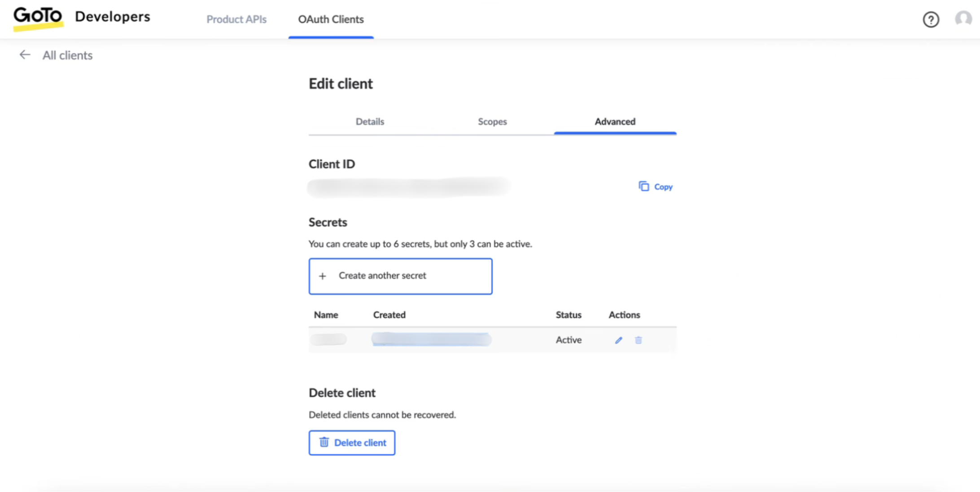Click the Delete client button

tap(352, 443)
